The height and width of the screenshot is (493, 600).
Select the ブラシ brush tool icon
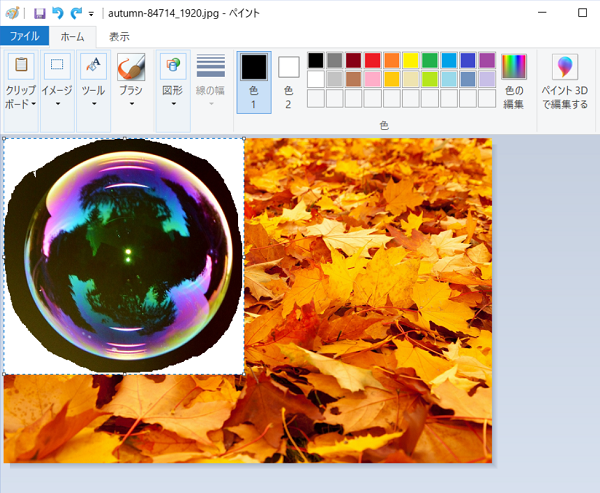pyautogui.click(x=131, y=67)
